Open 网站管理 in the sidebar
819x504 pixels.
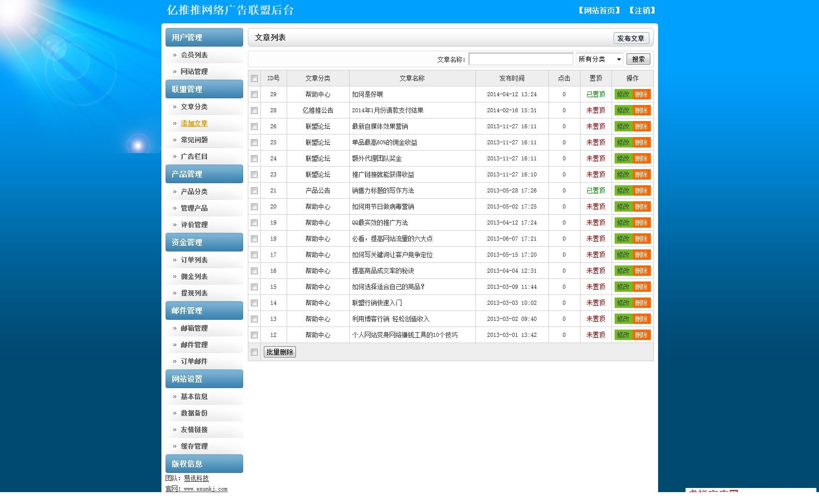click(194, 71)
